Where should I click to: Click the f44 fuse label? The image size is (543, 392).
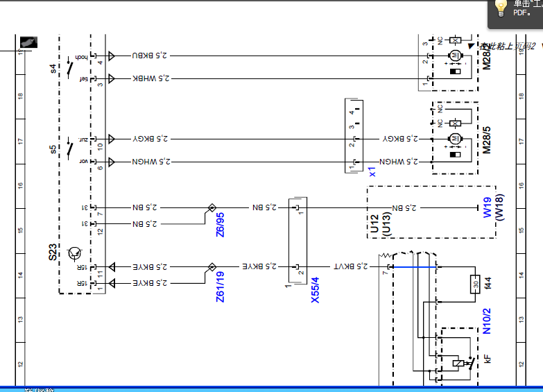(x=488, y=283)
